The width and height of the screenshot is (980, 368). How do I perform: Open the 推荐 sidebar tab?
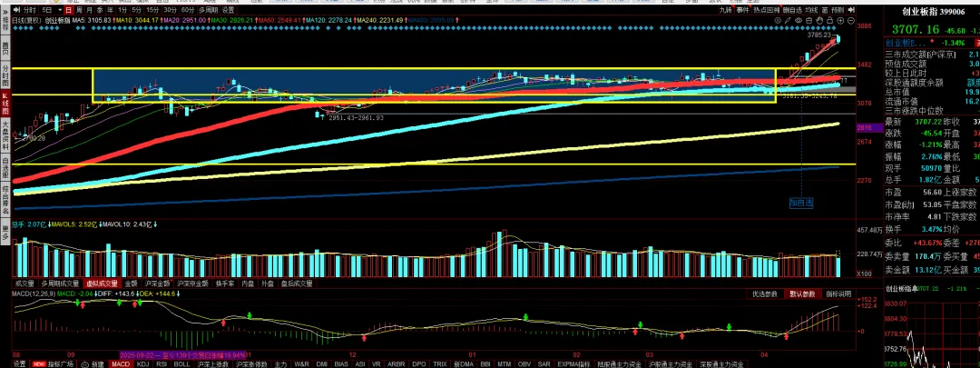click(x=5, y=25)
